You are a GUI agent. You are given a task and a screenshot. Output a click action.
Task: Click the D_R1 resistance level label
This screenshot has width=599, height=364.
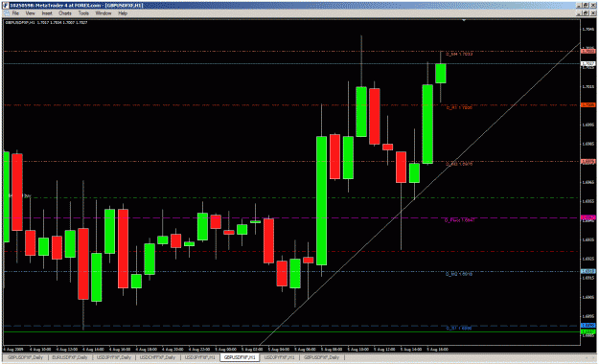[x=459, y=108]
